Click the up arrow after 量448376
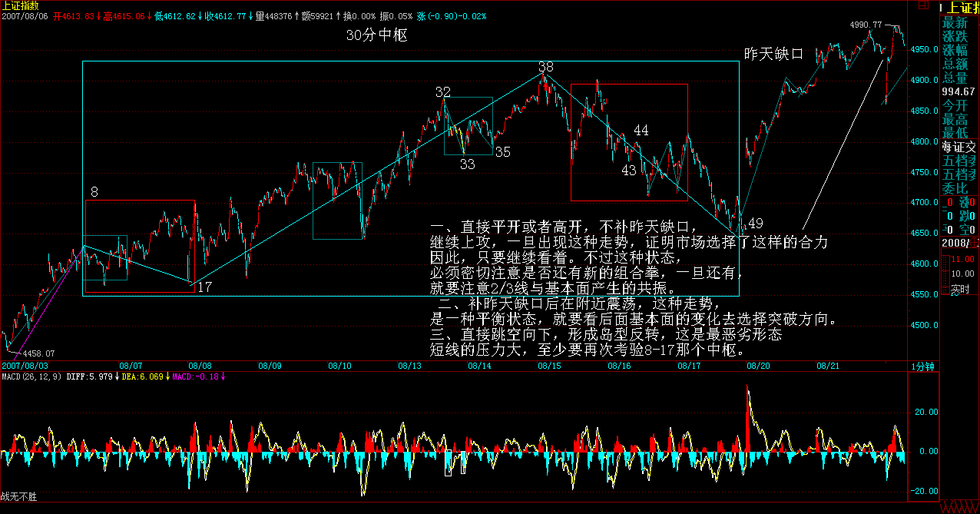Viewport: 980px width, 514px height. point(295,16)
